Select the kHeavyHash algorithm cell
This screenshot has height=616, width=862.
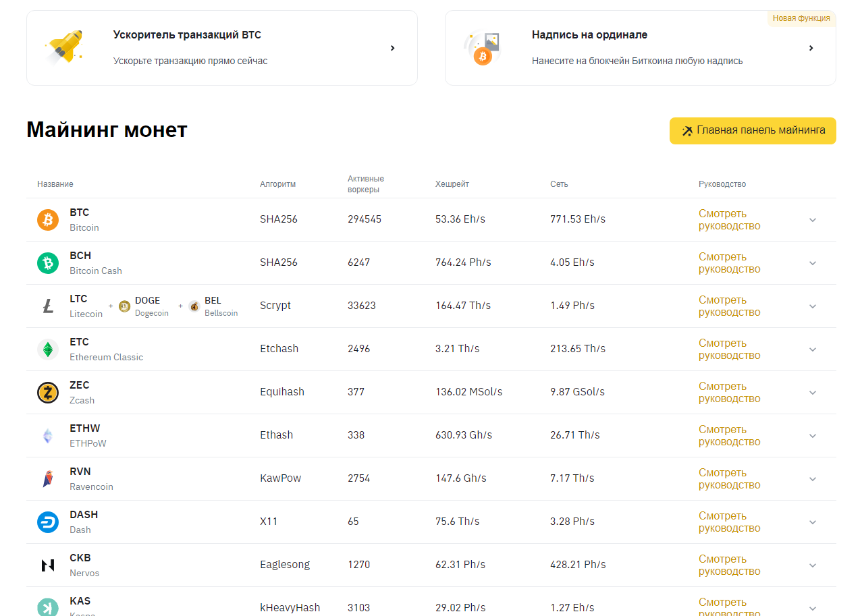pyautogui.click(x=290, y=608)
